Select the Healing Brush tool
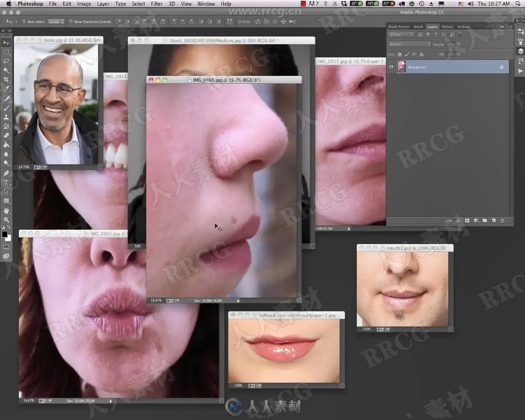Screen dimensions: 525x420 click(x=6, y=99)
